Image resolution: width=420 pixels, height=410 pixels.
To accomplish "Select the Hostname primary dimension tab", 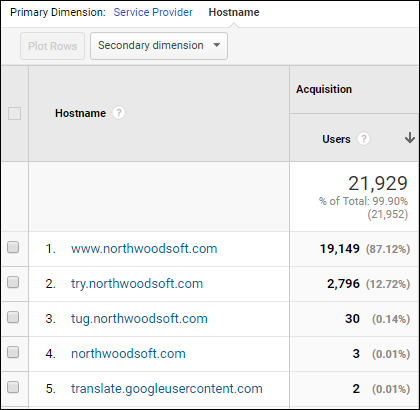I will click(x=234, y=12).
